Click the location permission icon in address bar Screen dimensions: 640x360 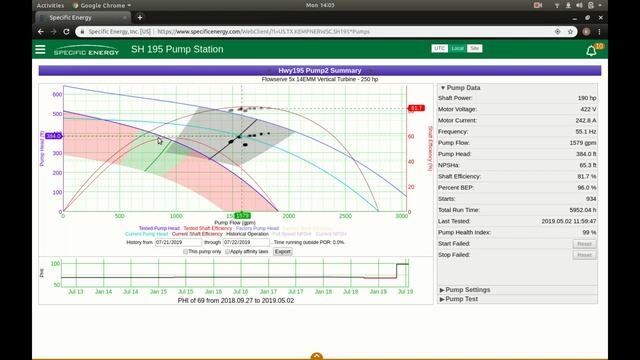coord(558,31)
